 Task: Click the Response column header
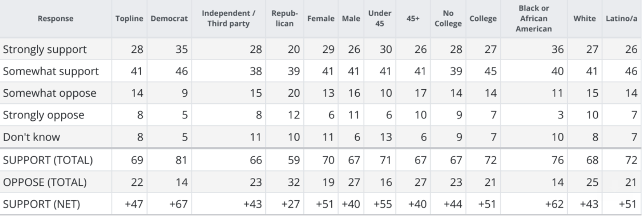[55, 19]
